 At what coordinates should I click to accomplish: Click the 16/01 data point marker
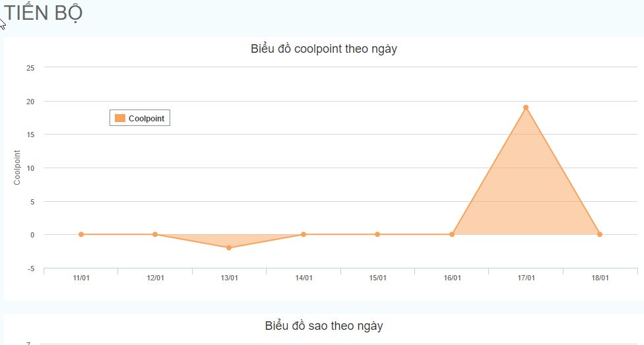452,235
